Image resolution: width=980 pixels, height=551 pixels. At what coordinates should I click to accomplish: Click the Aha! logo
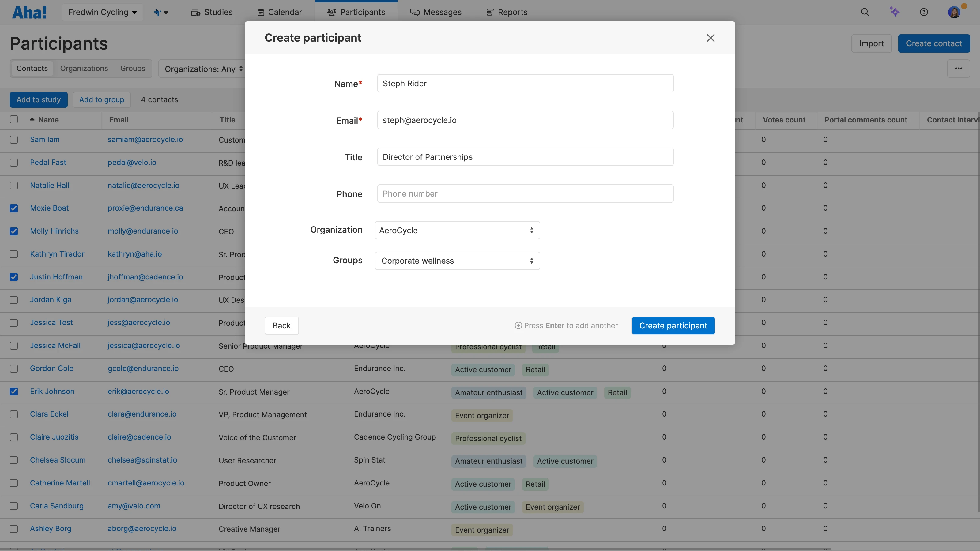[29, 12]
